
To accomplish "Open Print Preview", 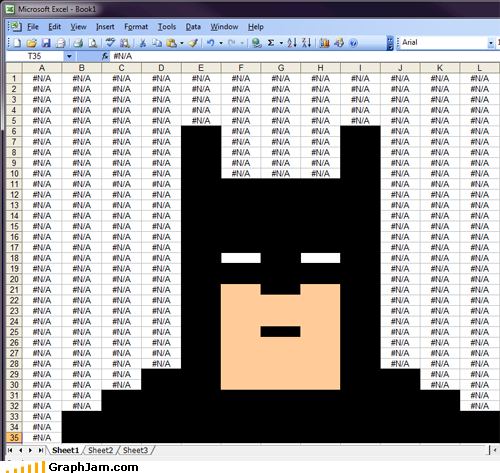I will click(93, 43).
